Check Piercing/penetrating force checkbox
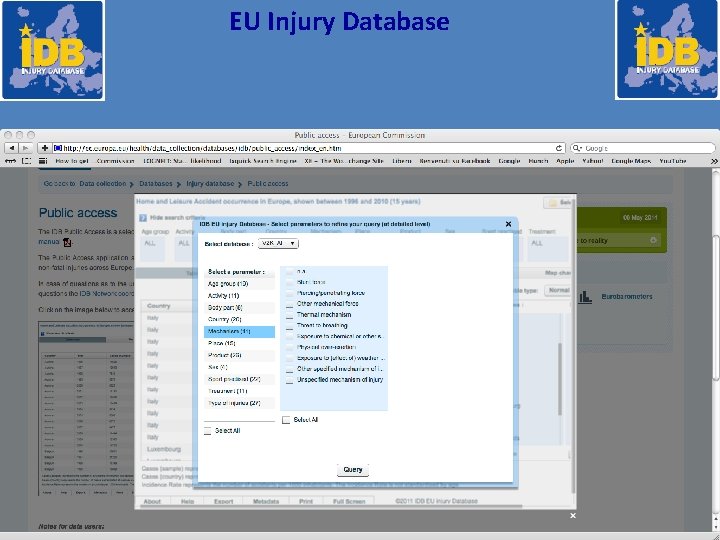720x540 pixels. click(289, 293)
